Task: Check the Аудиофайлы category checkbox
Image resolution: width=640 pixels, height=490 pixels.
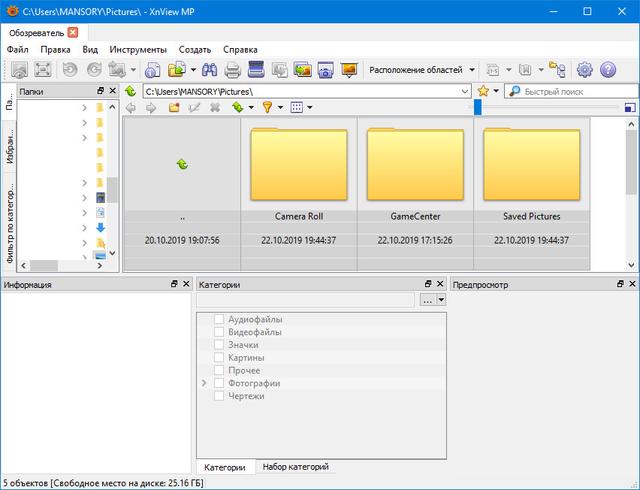Action: point(219,319)
